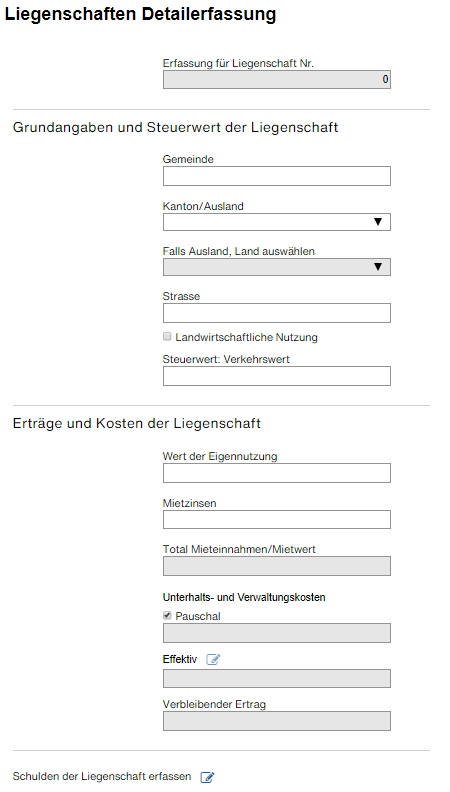Image resolution: width=450 pixels, height=792 pixels.
Task: Click the edit icon beside Schulden der Liegenschaft erfassen
Action: 207,777
